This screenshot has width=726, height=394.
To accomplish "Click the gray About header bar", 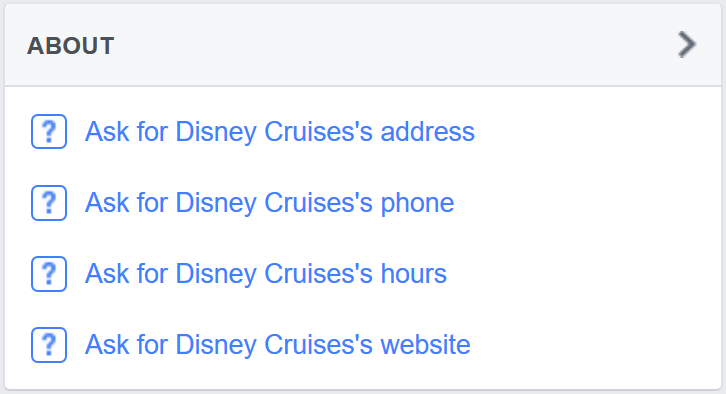I will [x=363, y=45].
